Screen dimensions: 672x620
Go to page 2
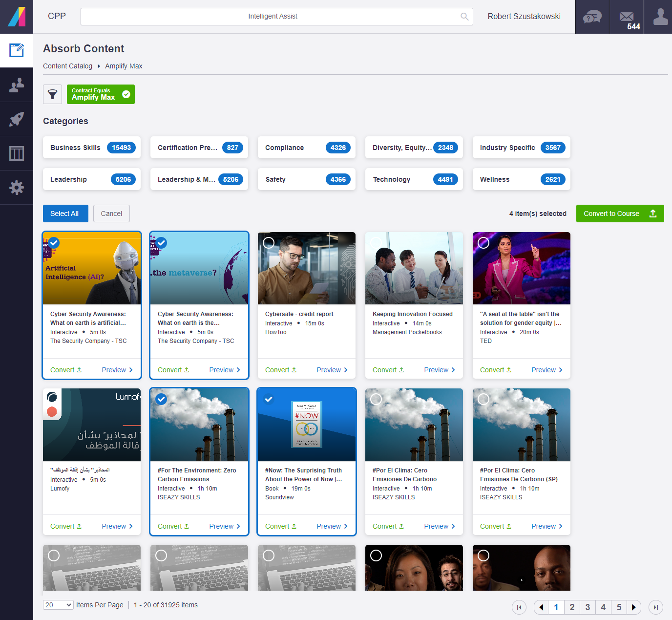click(x=572, y=607)
